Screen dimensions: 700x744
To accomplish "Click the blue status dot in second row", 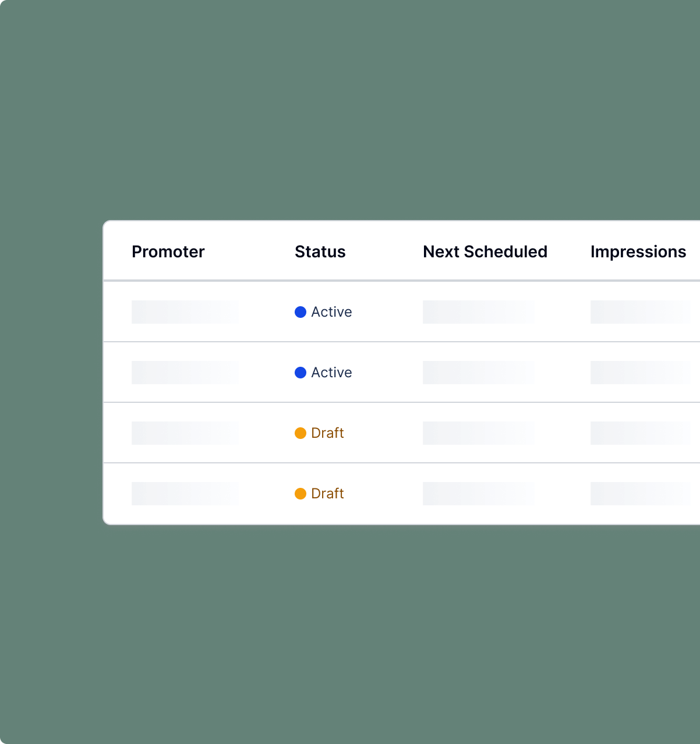I will (300, 373).
